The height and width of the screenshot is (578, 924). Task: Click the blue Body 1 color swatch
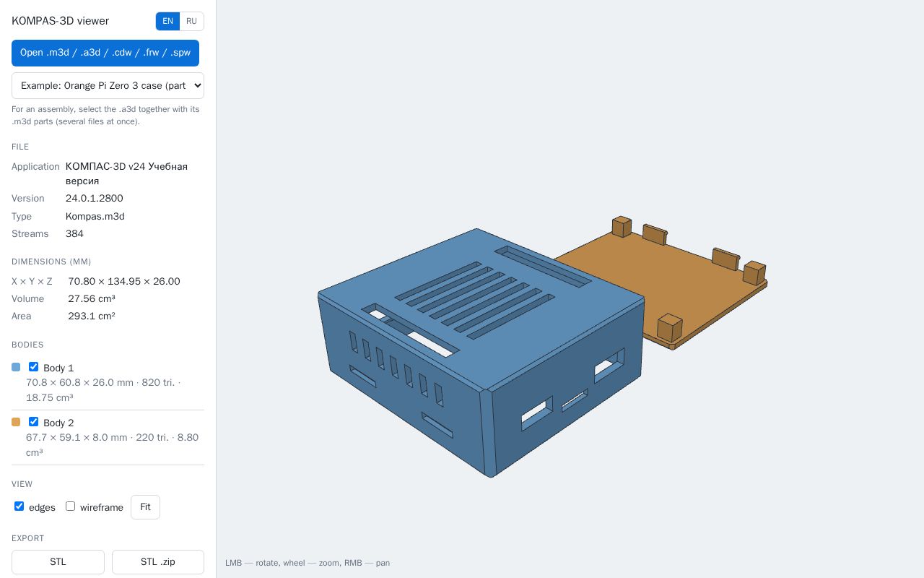pyautogui.click(x=16, y=367)
